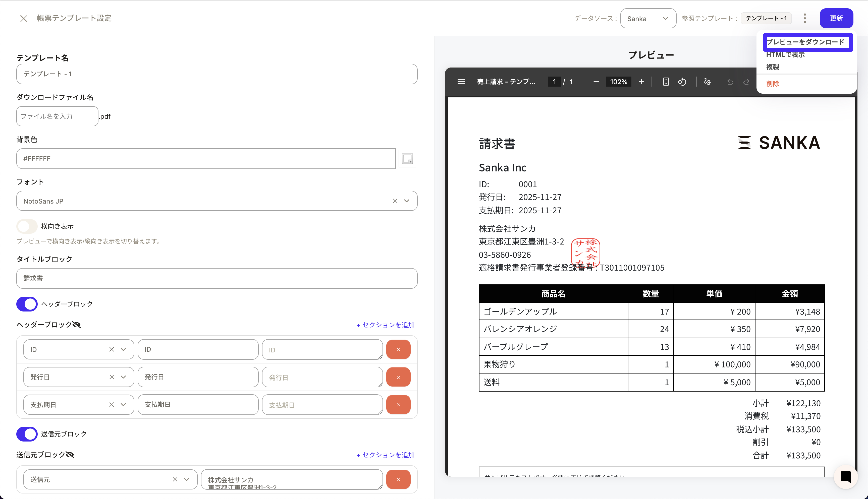Open the chat widget bubble
Image resolution: width=868 pixels, height=499 pixels.
[846, 476]
